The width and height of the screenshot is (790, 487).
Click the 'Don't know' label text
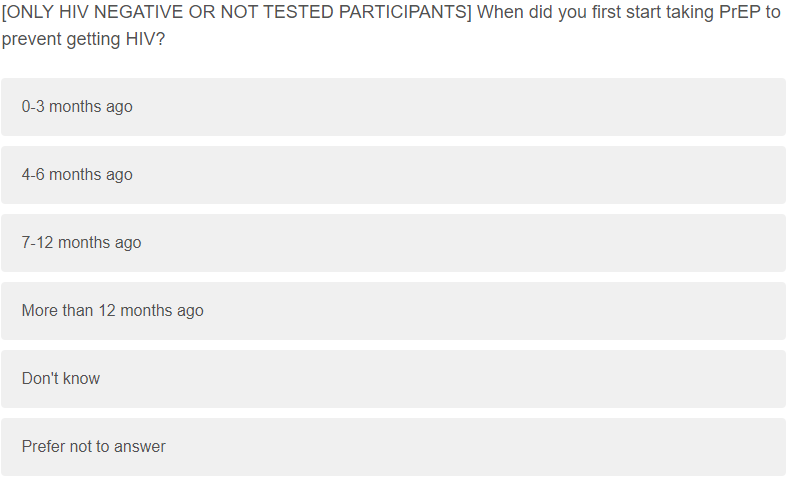pyautogui.click(x=61, y=379)
